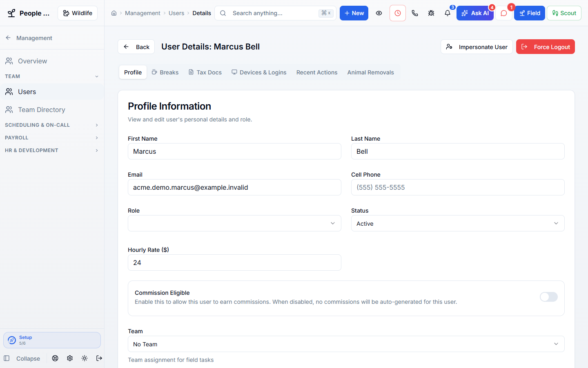Expand Scheduling & On-Call section
The image size is (588, 368).
pyautogui.click(x=52, y=125)
